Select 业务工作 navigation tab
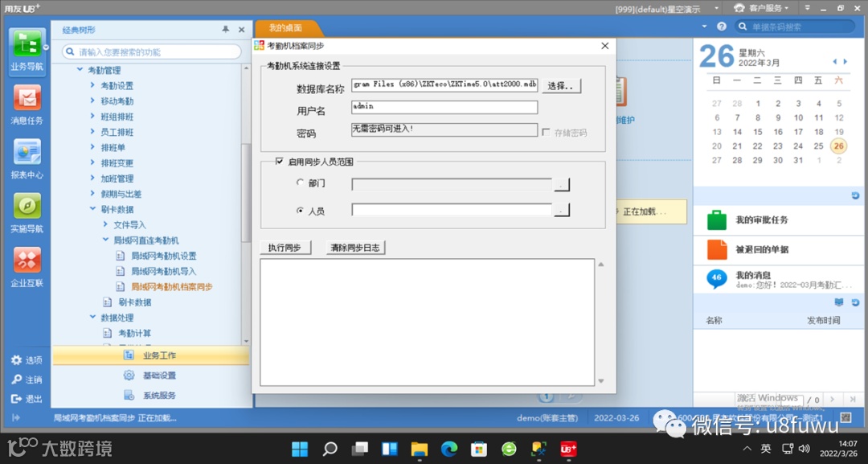868x464 pixels. tap(150, 355)
